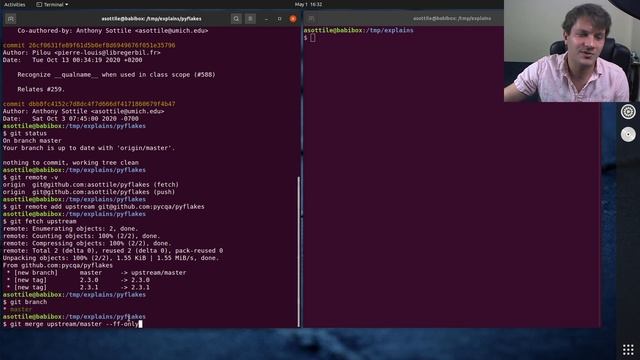
Task: Click 'nothing to commit, working tree clean'
Action: point(71,163)
